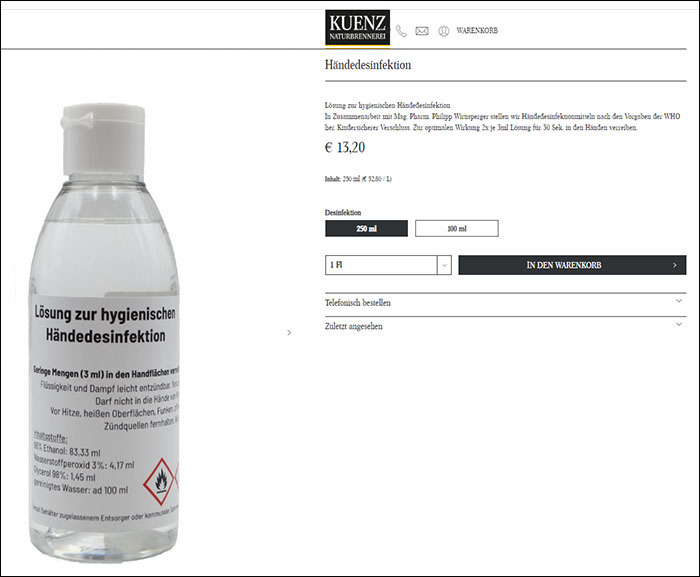700x577 pixels.
Task: Click Telefonisch bestellen chevron arrow
Action: pos(679,301)
